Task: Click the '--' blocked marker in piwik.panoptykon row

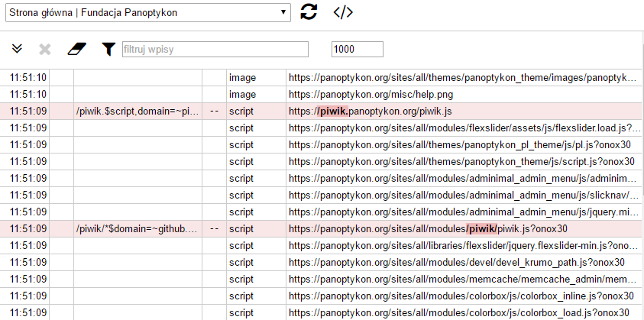Action: pos(214,112)
